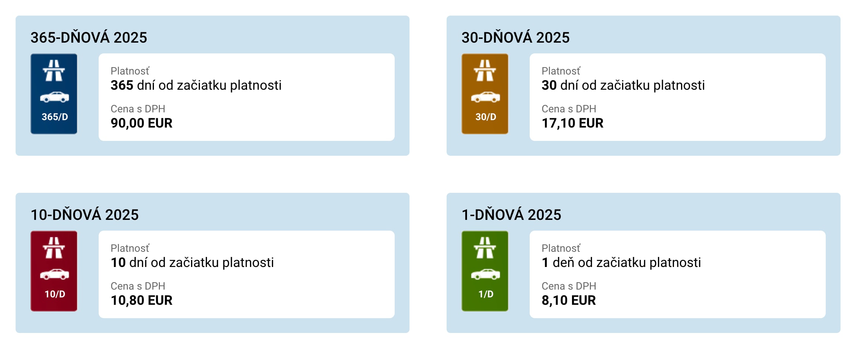Click the green 1/D vignette icon
This screenshot has width=868, height=353.
(485, 271)
